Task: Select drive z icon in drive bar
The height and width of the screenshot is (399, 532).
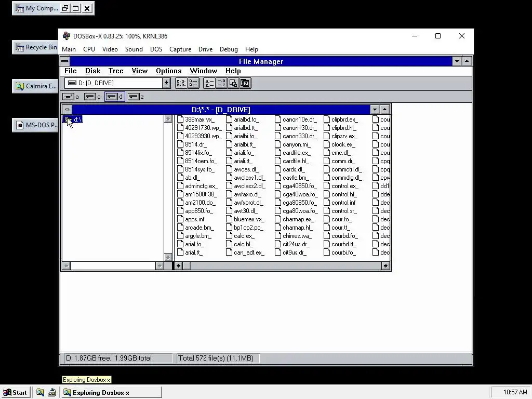Action: coord(136,97)
